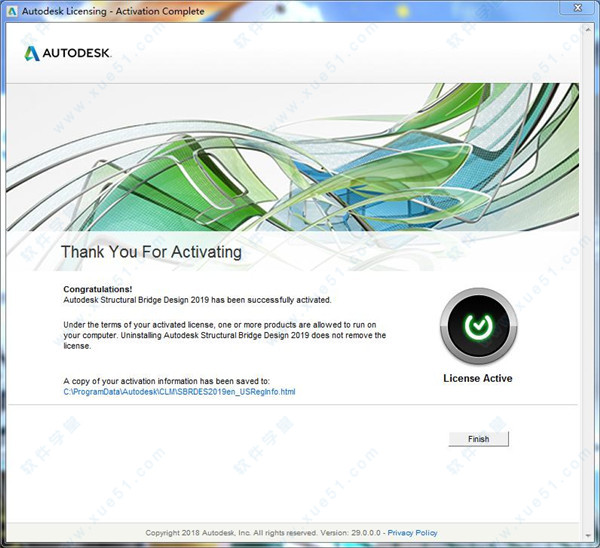Click the "Thank You For Activating" heading
Screen dimensions: 600x548
coord(151,252)
